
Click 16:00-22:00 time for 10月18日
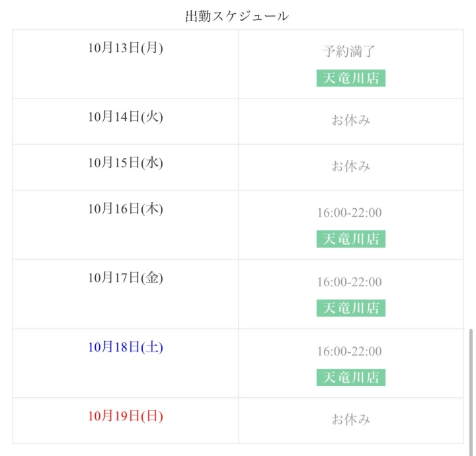[x=349, y=352]
